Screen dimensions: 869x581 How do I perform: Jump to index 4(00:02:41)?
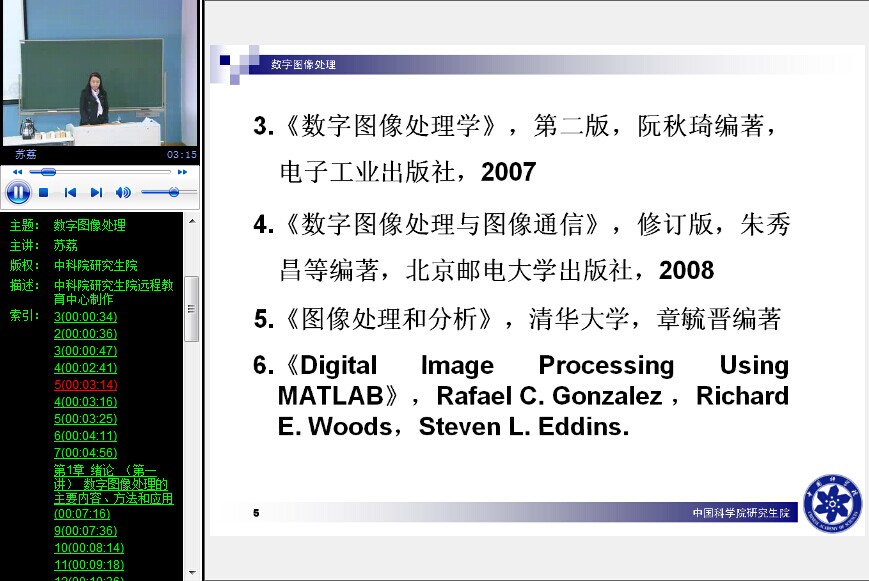[85, 368]
